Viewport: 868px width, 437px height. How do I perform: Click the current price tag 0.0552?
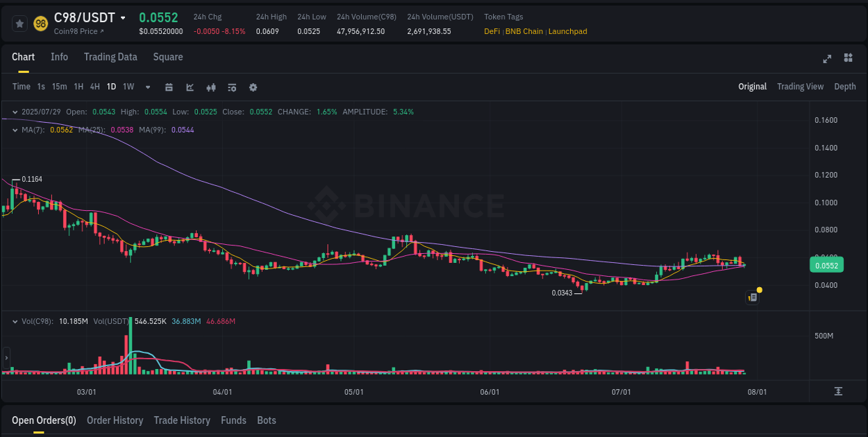pos(826,264)
